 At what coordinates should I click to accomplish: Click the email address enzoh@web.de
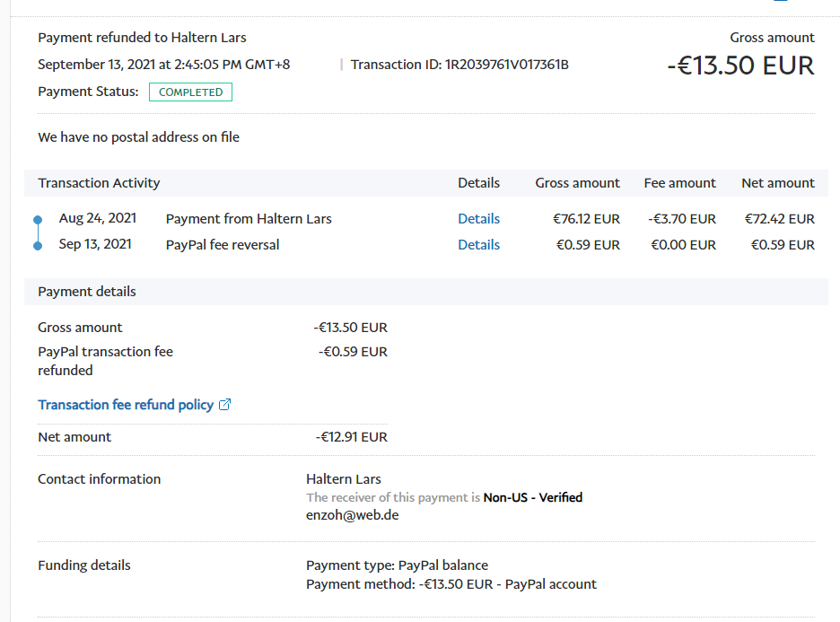(x=352, y=515)
